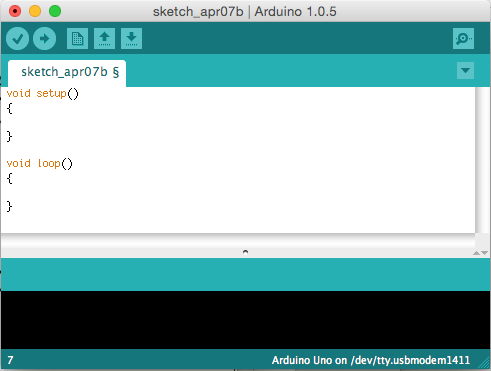Image resolution: width=491 pixels, height=371 pixels.
Task: Click the editor's vertical scrollbar
Action: point(482,160)
